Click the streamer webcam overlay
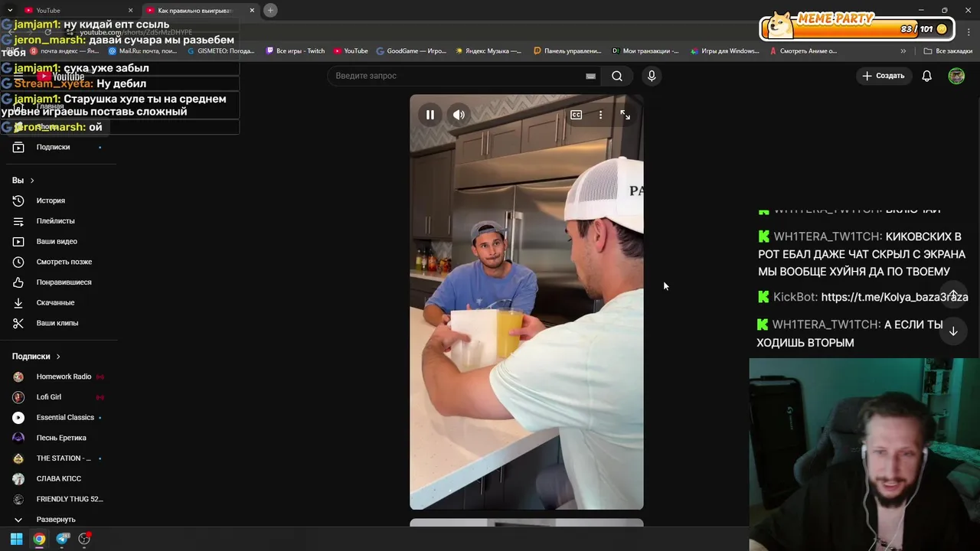980x551 pixels. [x=864, y=455]
